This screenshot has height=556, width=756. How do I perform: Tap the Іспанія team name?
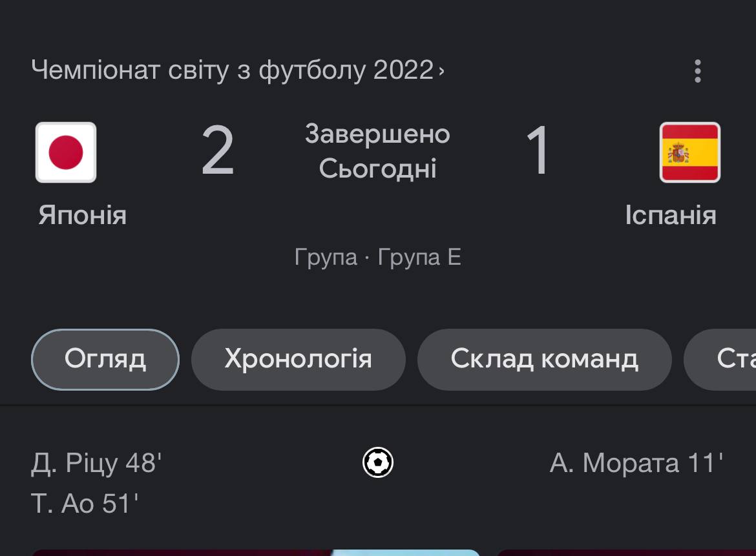tap(670, 215)
